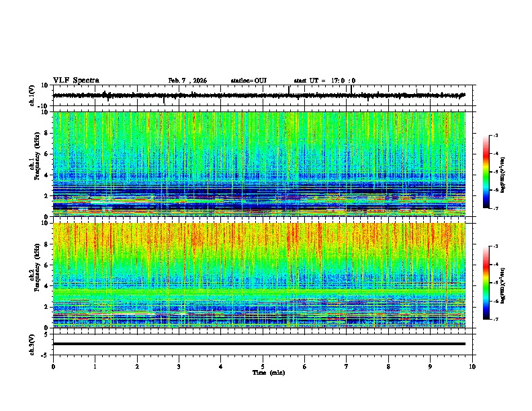Click the time axis tick label "7"

[x=347, y=367]
